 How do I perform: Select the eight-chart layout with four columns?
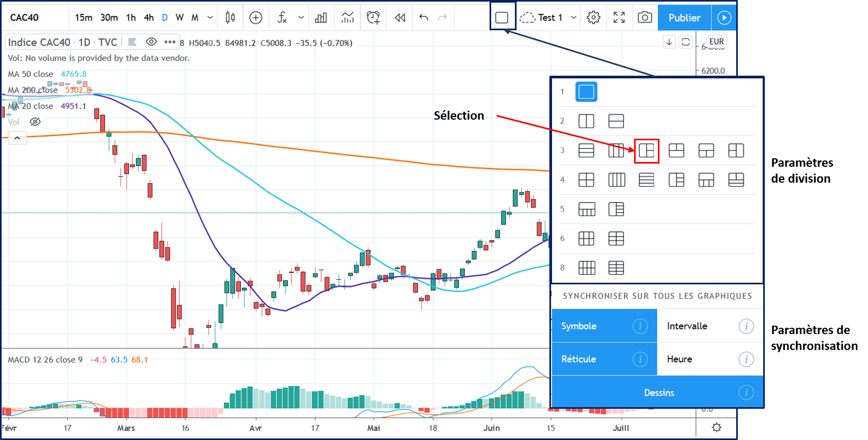tap(586, 268)
